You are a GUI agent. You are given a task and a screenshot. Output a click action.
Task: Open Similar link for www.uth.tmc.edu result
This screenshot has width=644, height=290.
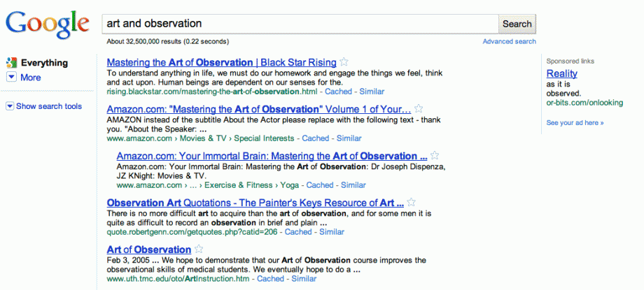pyautogui.click(x=304, y=279)
